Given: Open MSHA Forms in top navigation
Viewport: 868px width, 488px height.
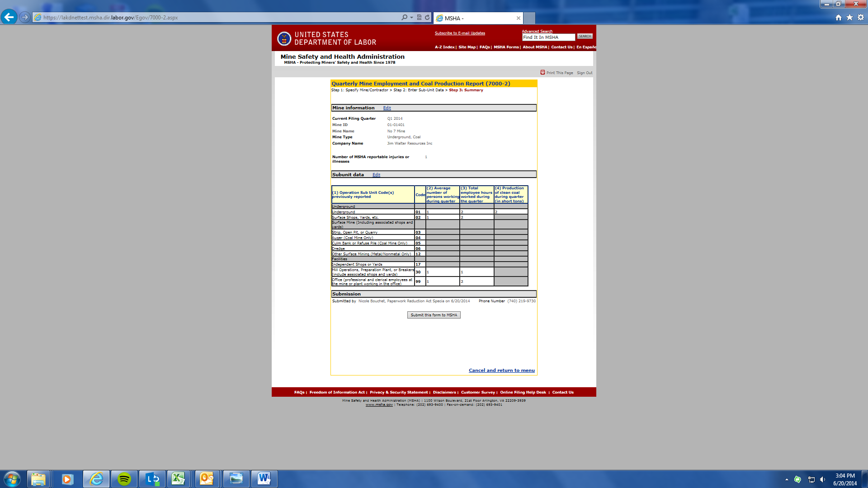Looking at the screenshot, I should tap(506, 47).
